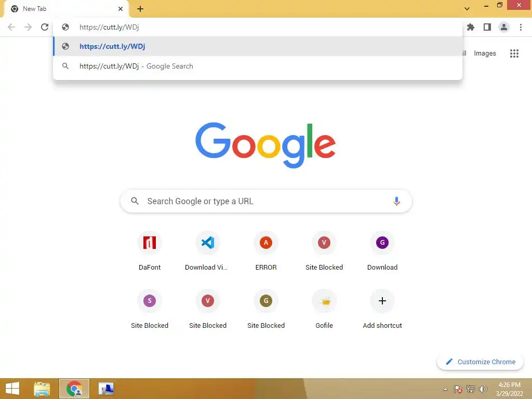
Task: Reload the current page
Action: pos(45,27)
